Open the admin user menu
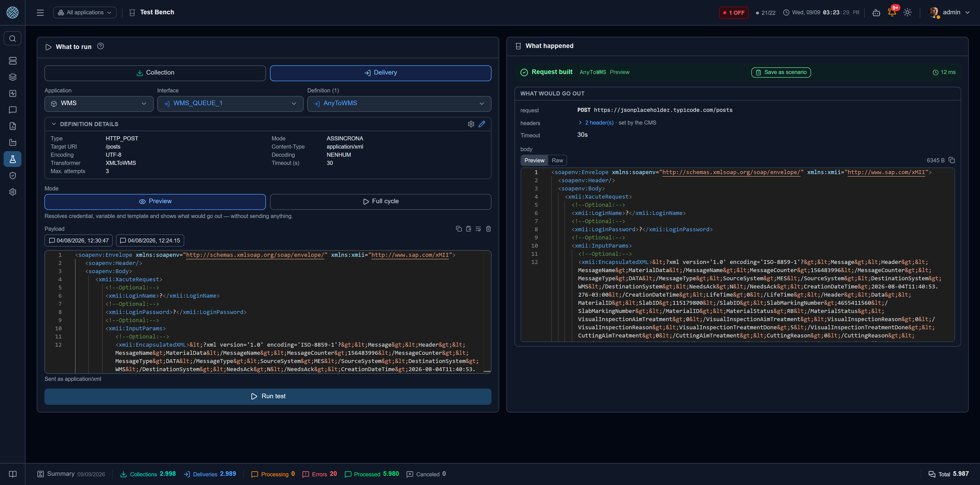Image resolution: width=980 pixels, height=485 pixels. 950,13
